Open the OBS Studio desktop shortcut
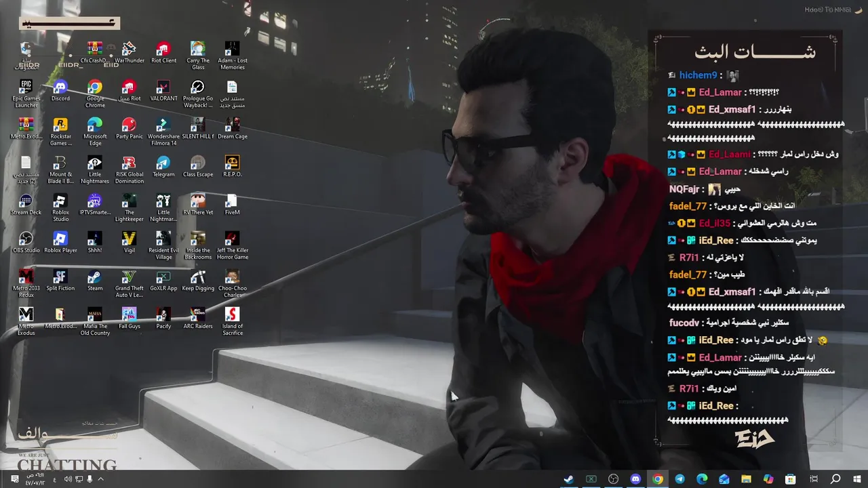The image size is (868, 488). 26,243
